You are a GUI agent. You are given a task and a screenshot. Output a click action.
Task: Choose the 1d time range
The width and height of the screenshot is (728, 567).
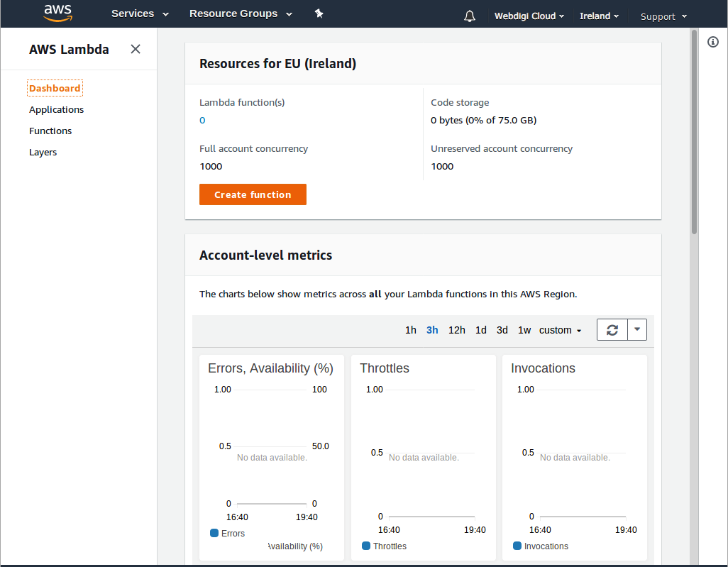point(480,330)
